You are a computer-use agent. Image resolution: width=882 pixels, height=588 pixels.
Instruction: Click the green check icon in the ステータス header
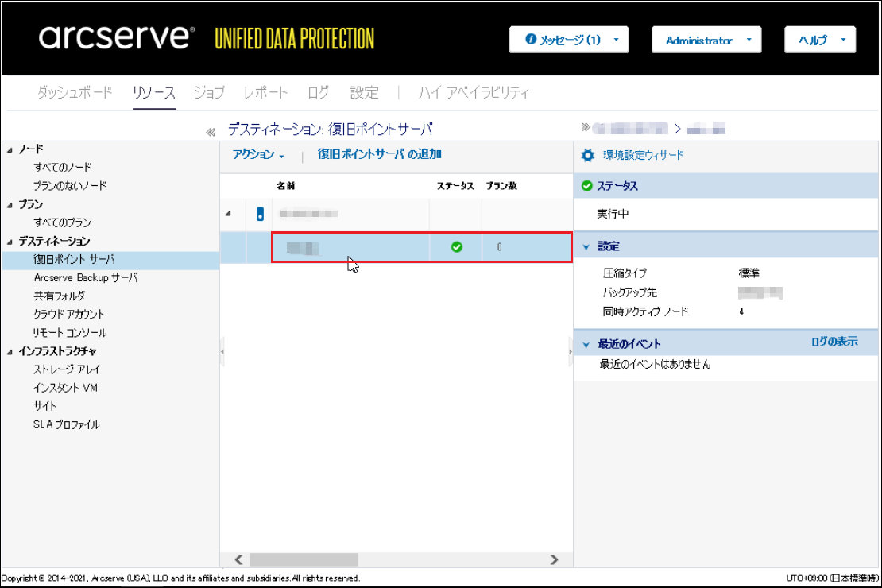587,186
